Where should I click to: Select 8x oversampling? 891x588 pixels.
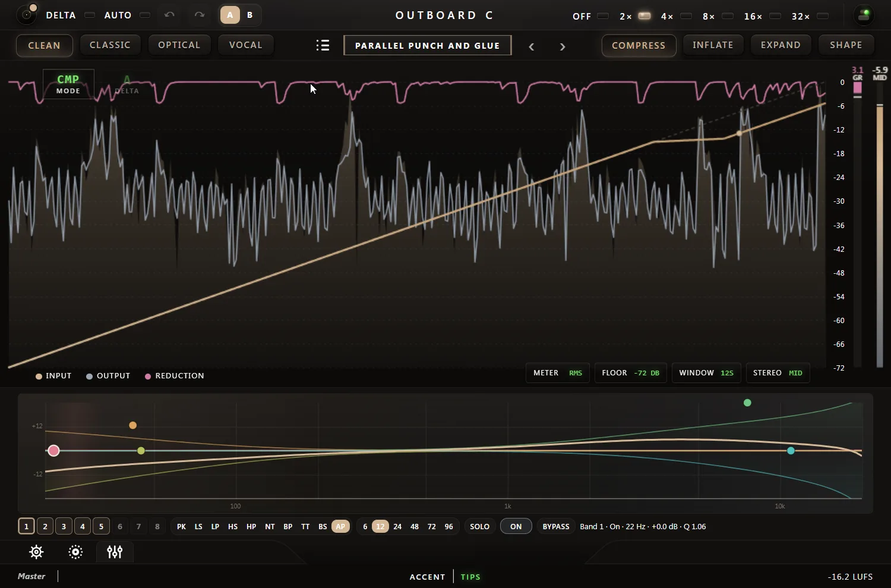(x=728, y=16)
